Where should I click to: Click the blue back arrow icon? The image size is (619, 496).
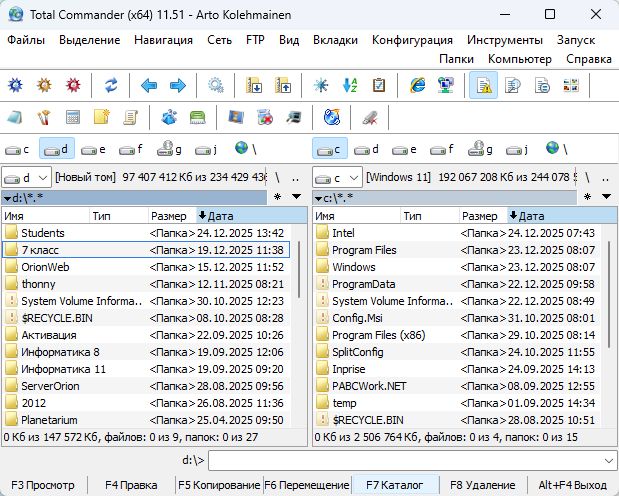click(149, 86)
